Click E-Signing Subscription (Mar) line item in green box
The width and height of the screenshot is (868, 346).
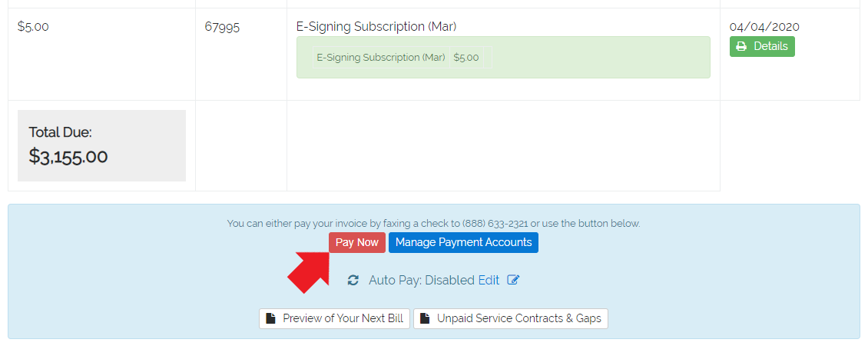381,58
